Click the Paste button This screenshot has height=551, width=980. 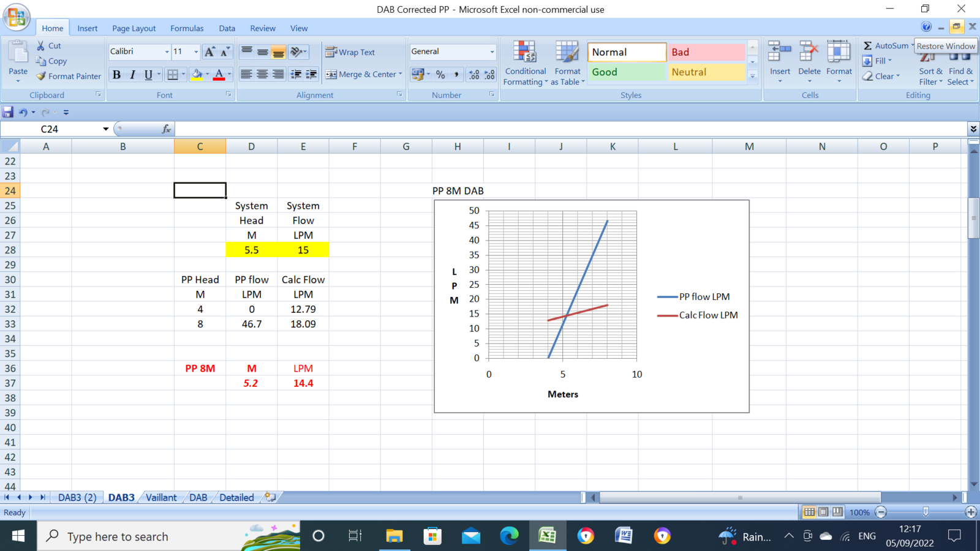[x=18, y=61]
